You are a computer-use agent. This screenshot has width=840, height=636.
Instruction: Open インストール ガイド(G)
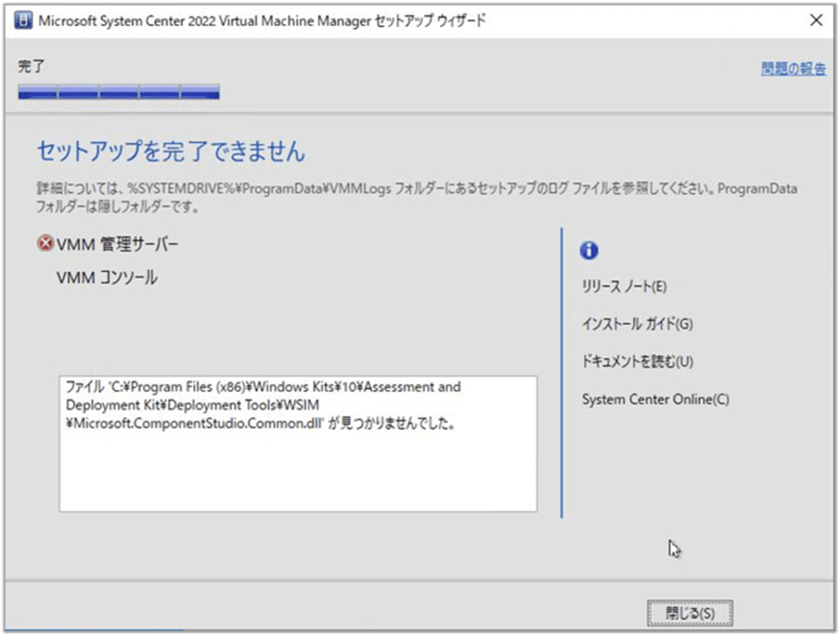tap(637, 323)
